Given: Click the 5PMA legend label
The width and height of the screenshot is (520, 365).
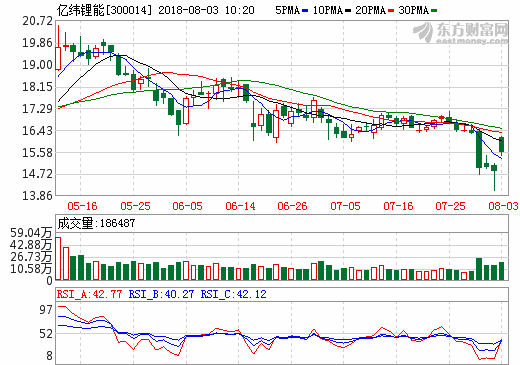Looking at the screenshot, I should coord(288,10).
